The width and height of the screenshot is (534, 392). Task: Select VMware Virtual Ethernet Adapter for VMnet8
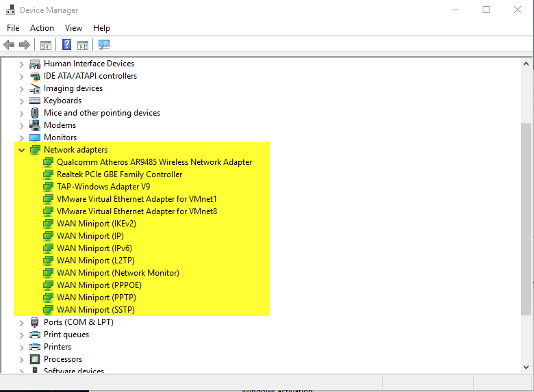click(137, 211)
